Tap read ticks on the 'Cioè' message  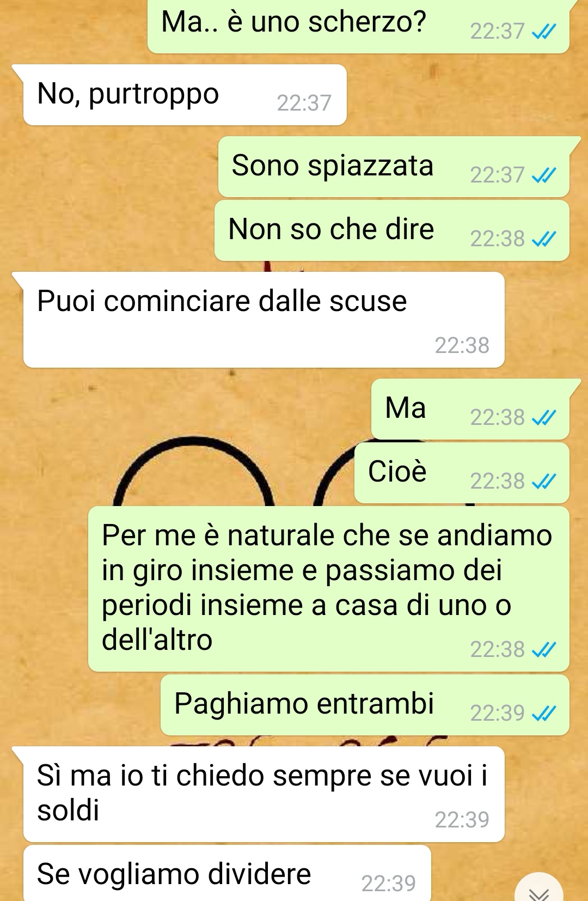pyautogui.click(x=543, y=482)
